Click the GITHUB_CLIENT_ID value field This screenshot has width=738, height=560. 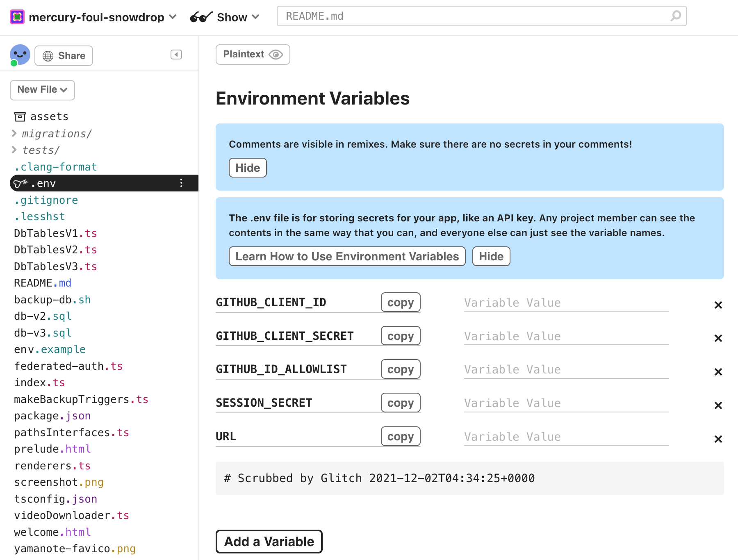pos(566,303)
